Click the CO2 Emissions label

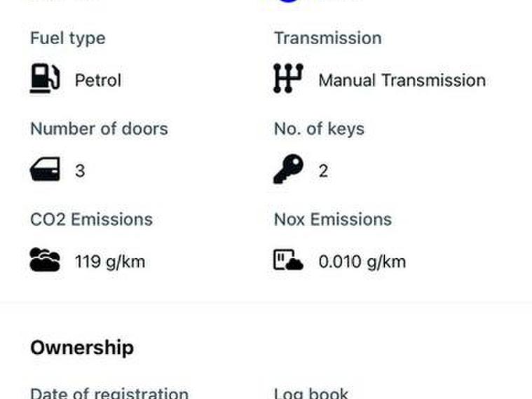(91, 219)
